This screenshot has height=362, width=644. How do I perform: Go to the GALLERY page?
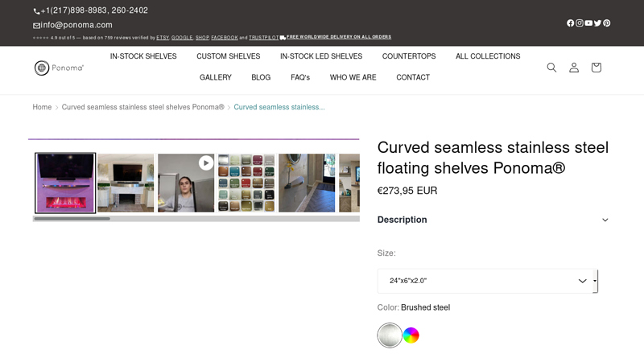216,77
